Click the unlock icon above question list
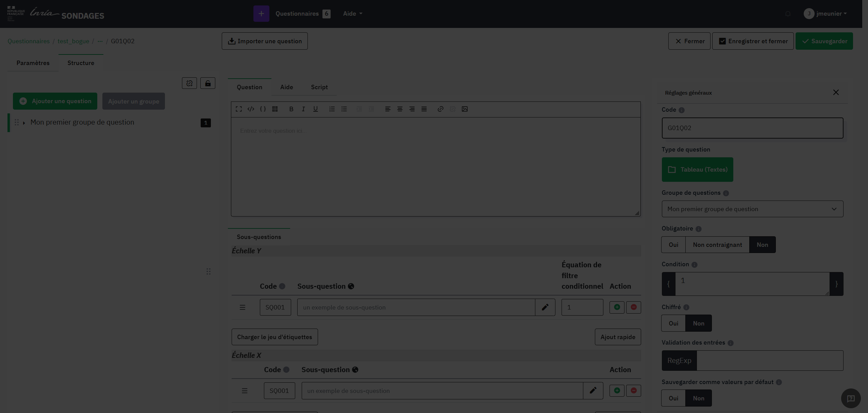Image resolution: width=868 pixels, height=413 pixels. [x=208, y=83]
